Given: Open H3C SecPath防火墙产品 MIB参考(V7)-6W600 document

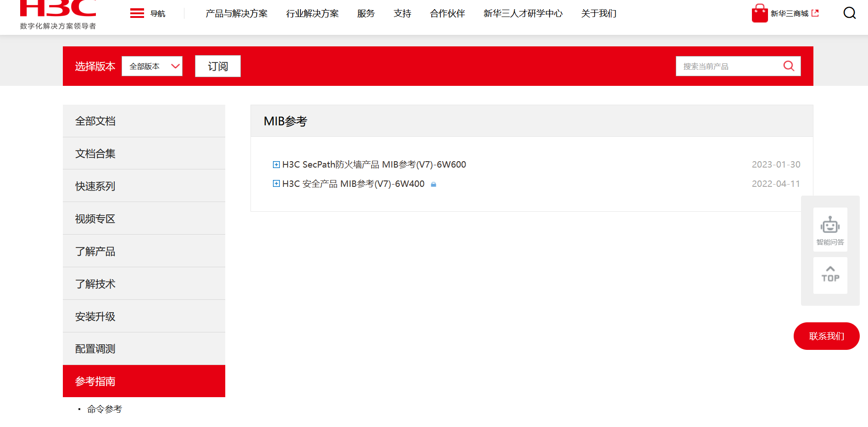Looking at the screenshot, I should coord(374,164).
